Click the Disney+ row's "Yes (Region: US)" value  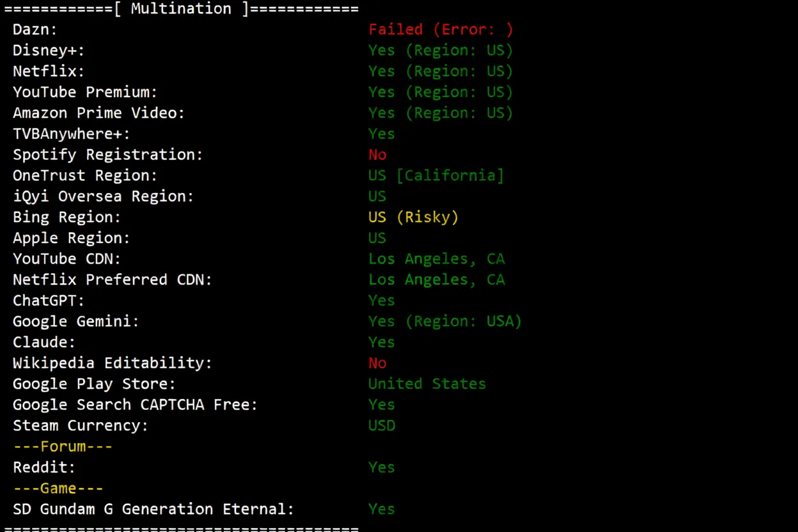pyautogui.click(x=441, y=51)
